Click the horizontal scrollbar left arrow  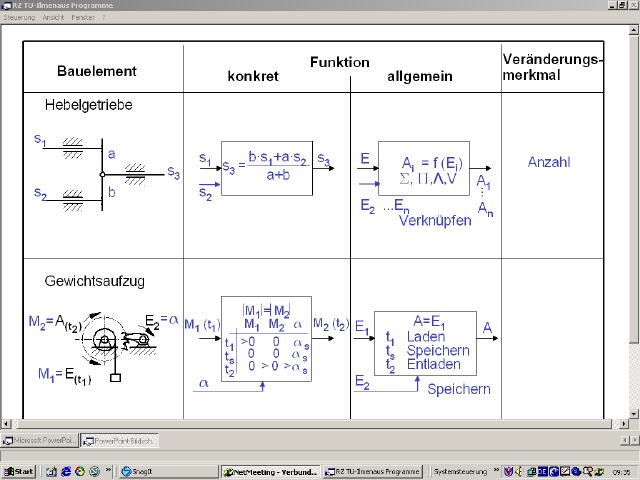tap(6, 425)
